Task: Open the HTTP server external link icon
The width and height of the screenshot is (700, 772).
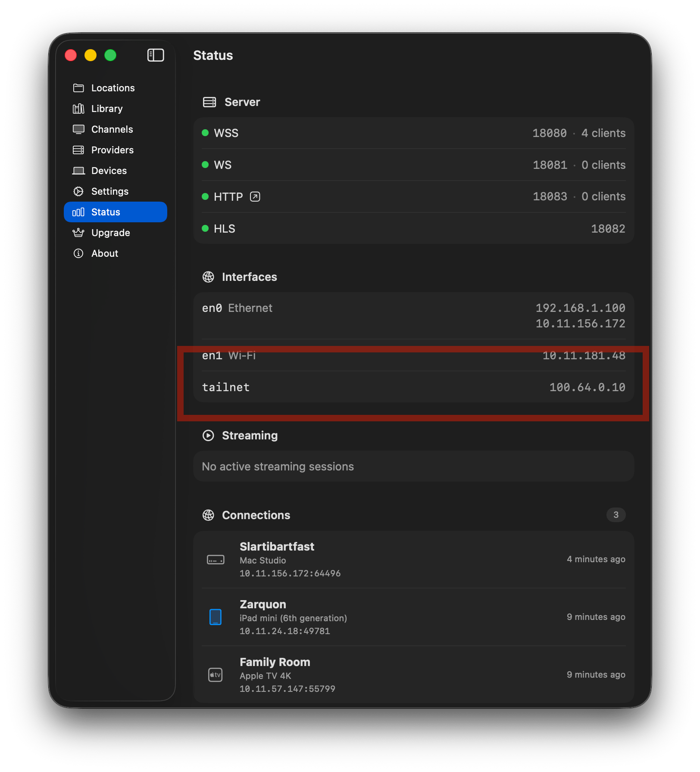Action: [255, 197]
